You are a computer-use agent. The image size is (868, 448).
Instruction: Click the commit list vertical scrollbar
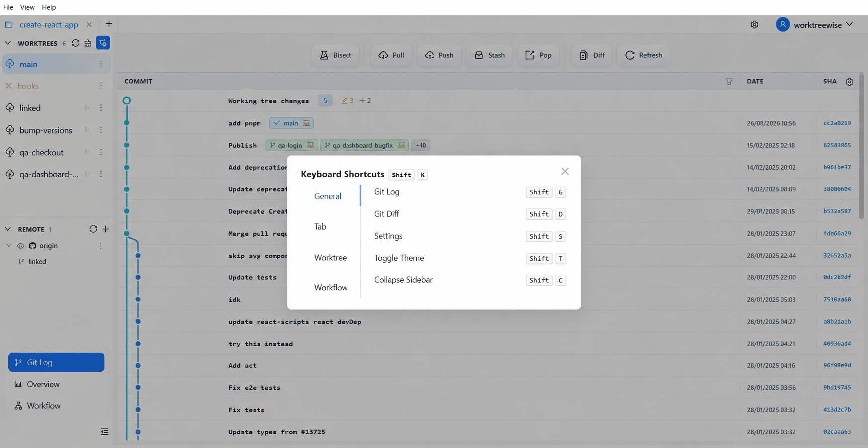pos(861,146)
